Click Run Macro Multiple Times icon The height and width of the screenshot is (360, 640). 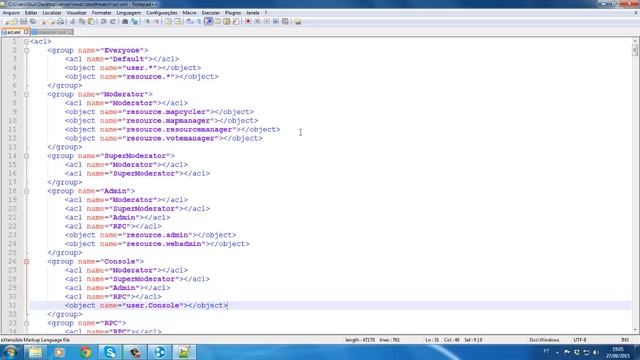(276, 21)
